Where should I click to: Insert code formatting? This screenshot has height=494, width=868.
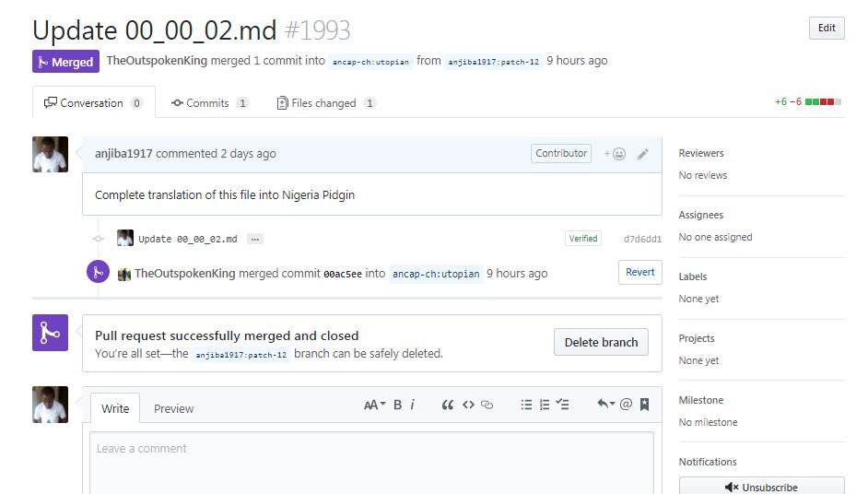[x=468, y=405]
